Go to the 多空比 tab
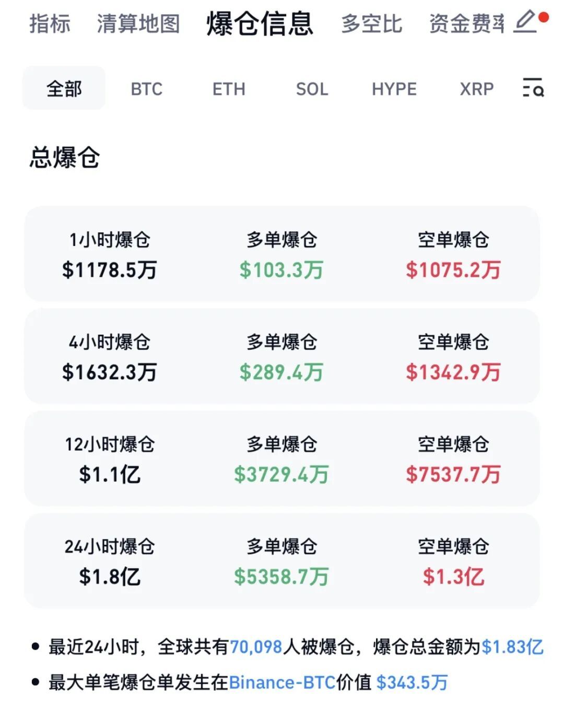The width and height of the screenshot is (564, 728). [372, 24]
